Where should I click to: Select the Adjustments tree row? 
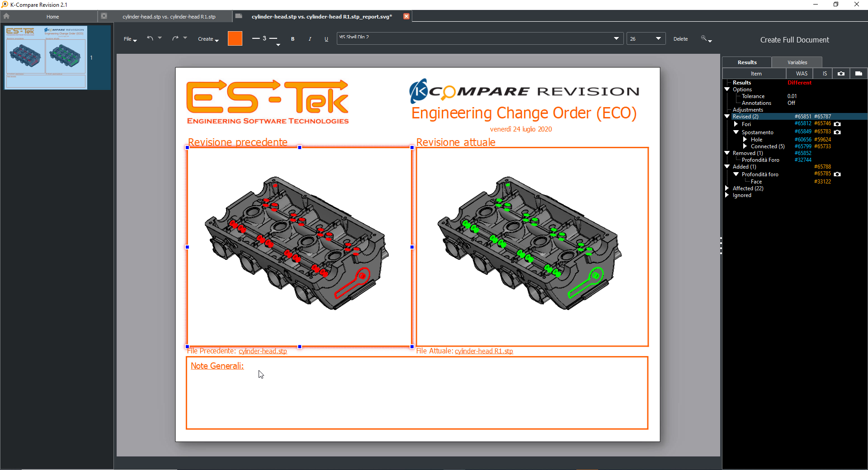795,110
